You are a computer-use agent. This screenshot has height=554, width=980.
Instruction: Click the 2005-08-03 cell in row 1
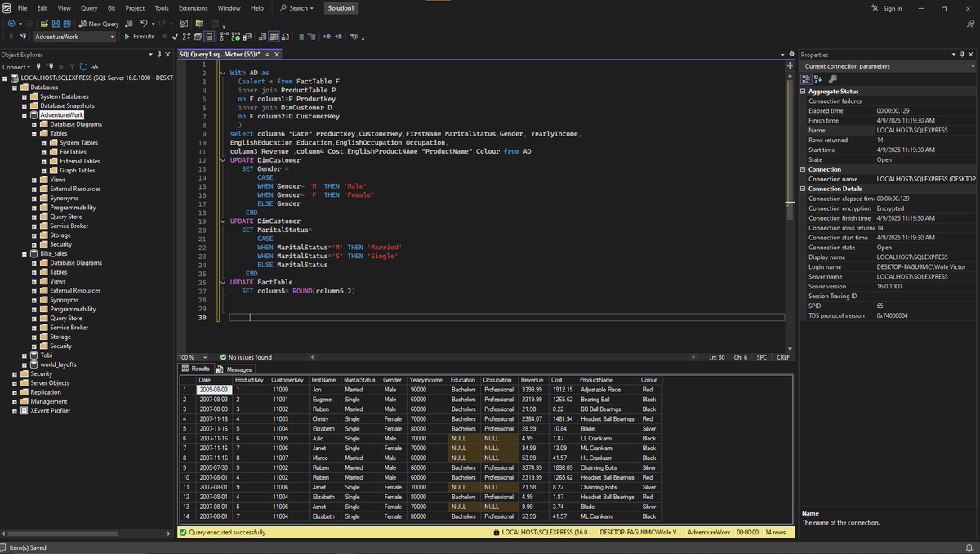click(214, 390)
